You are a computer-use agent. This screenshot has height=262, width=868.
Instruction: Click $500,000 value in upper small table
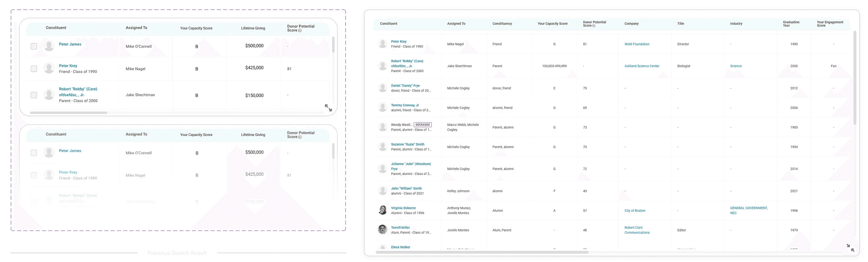pyautogui.click(x=254, y=46)
